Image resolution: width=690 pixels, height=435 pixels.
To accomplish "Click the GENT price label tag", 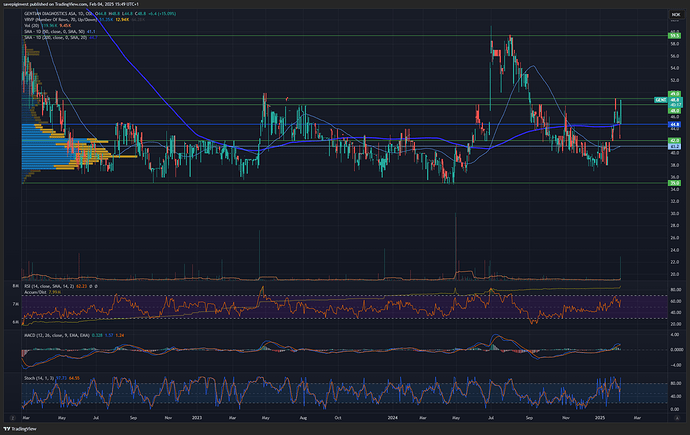I will (x=661, y=100).
